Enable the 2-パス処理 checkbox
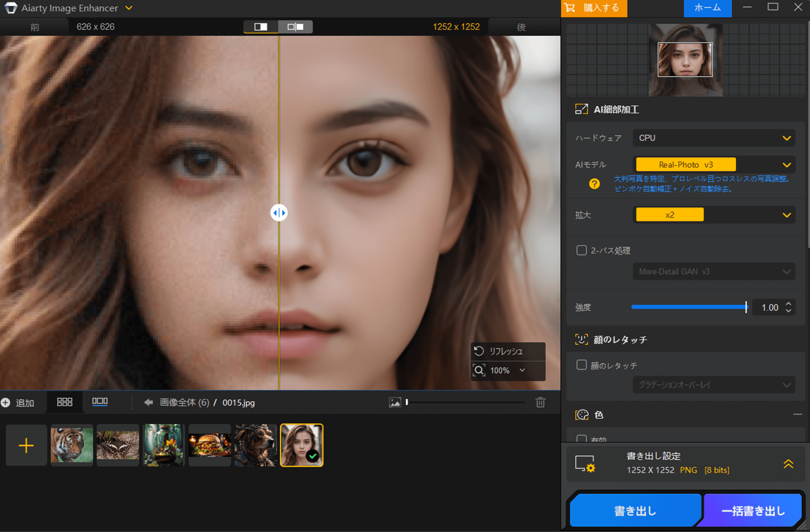Screen dimensions: 810x532 coord(581,250)
